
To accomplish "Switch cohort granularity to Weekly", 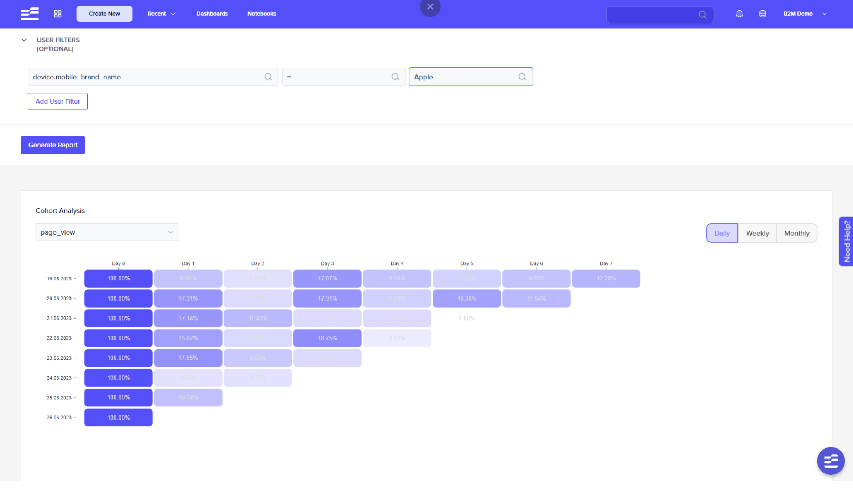I will 757,233.
